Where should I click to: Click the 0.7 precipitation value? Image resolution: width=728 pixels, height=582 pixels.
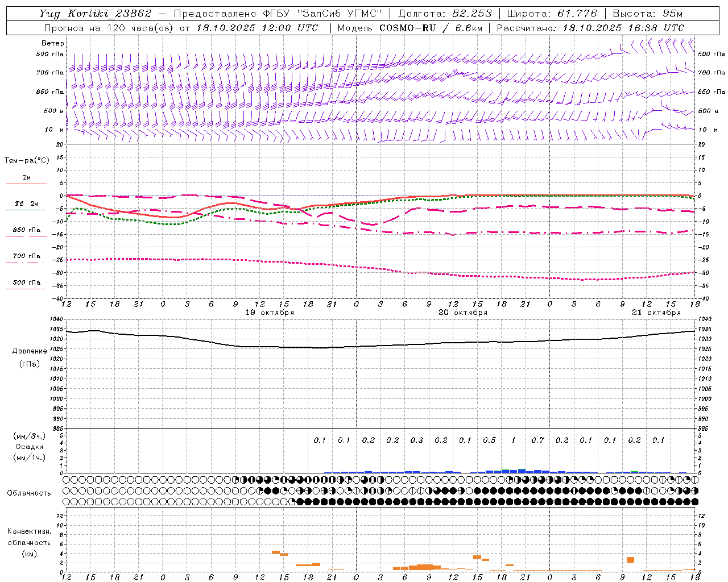[x=537, y=440]
